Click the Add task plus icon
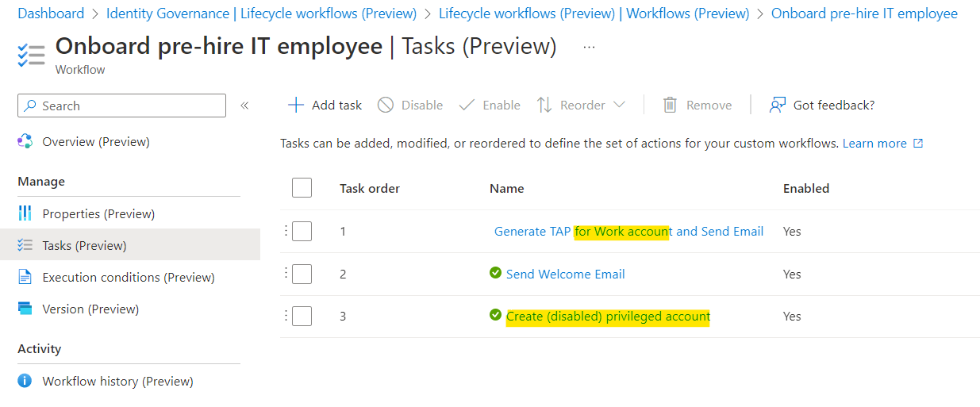Viewport: 980px width, 407px height. (295, 105)
